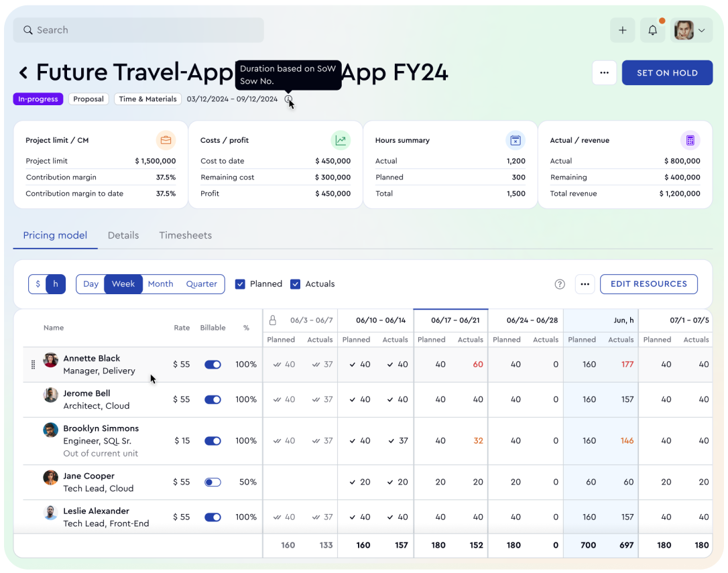Click Brooklyn Simmons' $ 15 rate

(x=182, y=441)
